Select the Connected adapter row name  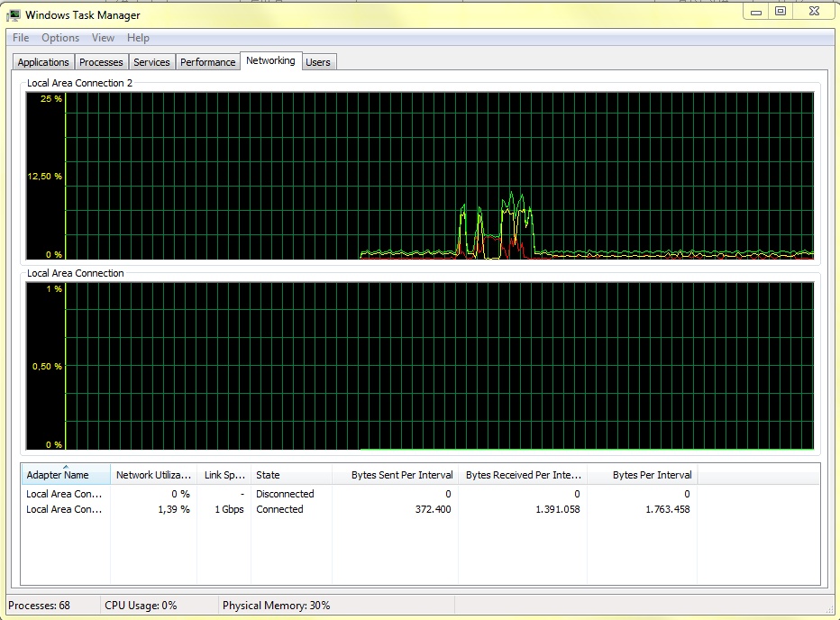[64, 509]
